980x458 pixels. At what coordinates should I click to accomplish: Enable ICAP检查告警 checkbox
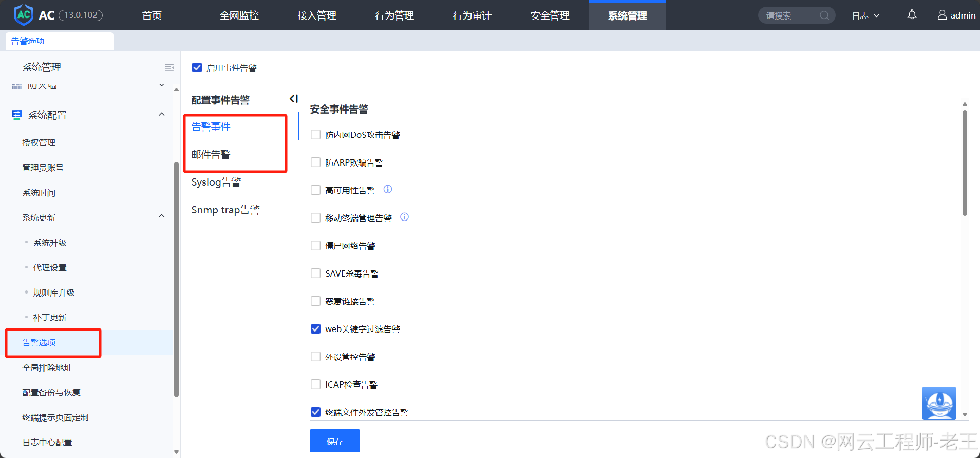(x=316, y=384)
